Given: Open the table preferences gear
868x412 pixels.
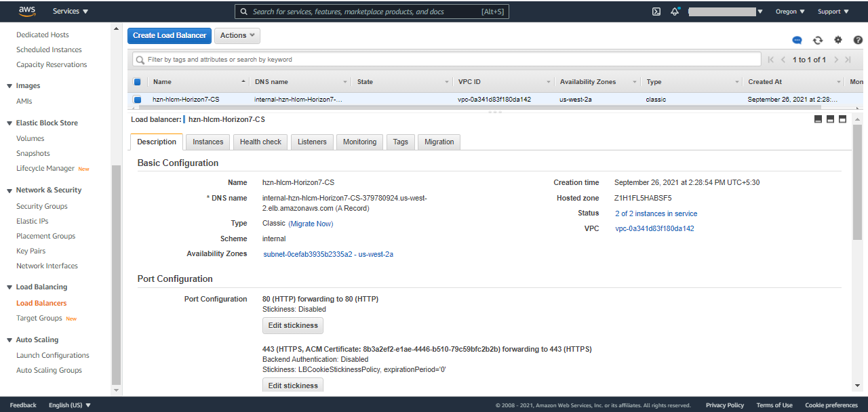Looking at the screenshot, I should (x=838, y=40).
